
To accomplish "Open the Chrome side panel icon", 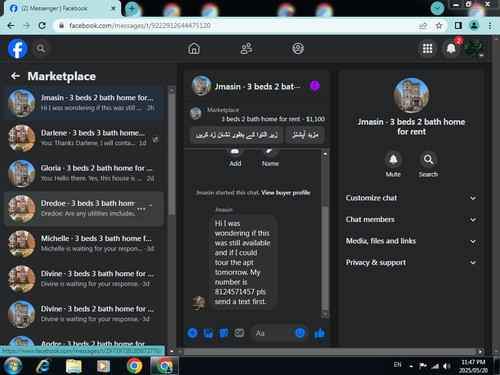I will click(458, 25).
